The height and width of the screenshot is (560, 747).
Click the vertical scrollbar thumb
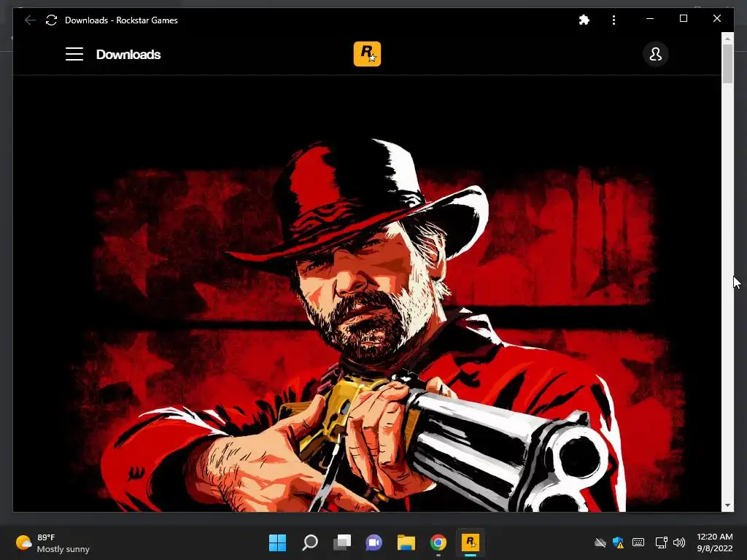pos(727,64)
